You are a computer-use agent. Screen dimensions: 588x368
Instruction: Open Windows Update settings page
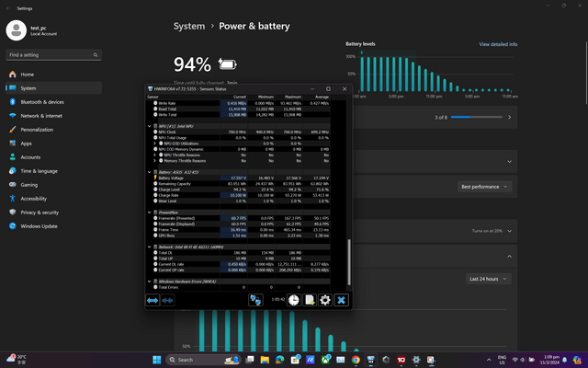[53, 226]
